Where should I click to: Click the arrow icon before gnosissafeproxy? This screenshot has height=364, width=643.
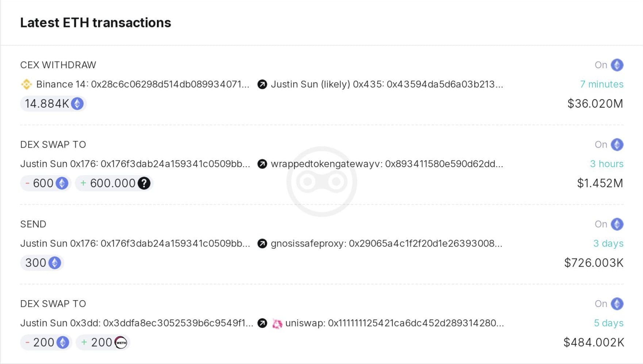pyautogui.click(x=262, y=244)
